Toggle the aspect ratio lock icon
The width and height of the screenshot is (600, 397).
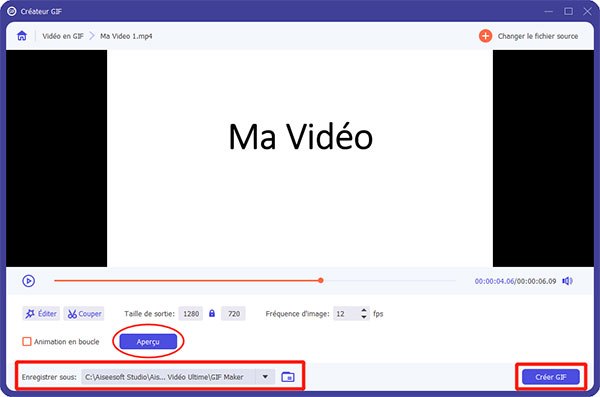click(212, 314)
